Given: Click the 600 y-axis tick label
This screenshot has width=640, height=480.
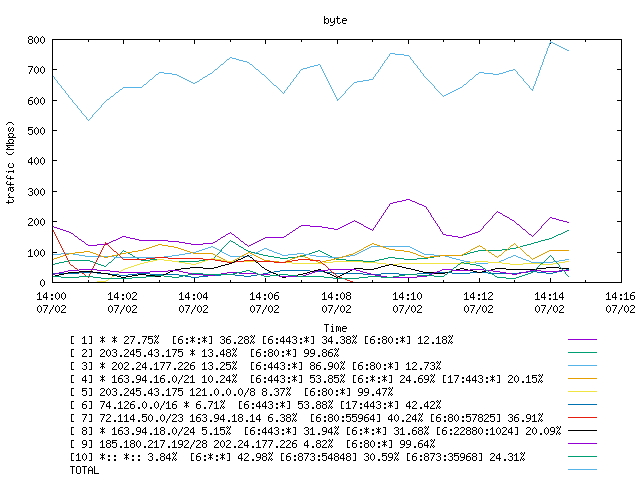Looking at the screenshot, I should 36,101.
